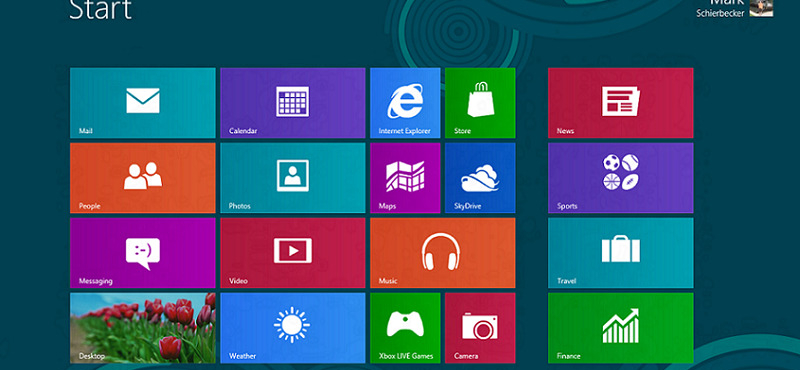Launch Internet Explorer tile
800x370 pixels.
click(x=405, y=103)
